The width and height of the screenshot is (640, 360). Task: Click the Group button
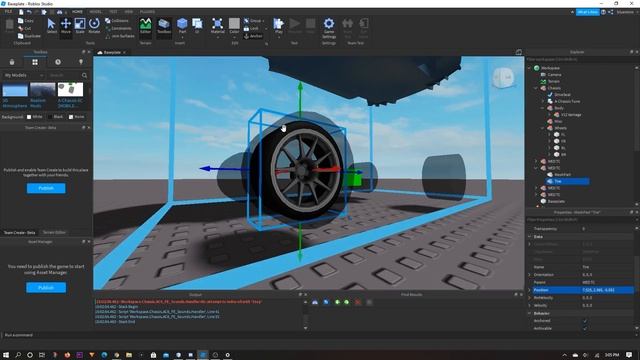[x=253, y=20]
